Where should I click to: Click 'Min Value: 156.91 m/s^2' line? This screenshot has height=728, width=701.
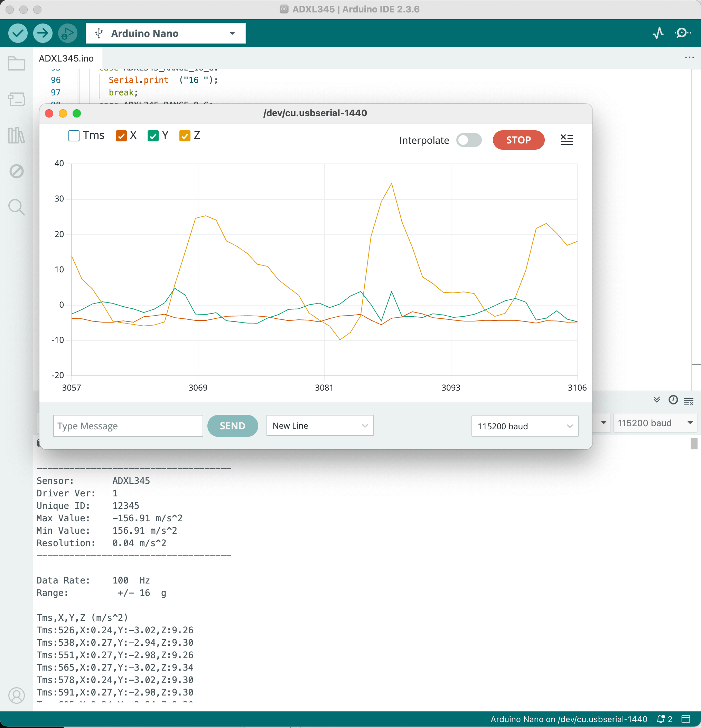(106, 531)
